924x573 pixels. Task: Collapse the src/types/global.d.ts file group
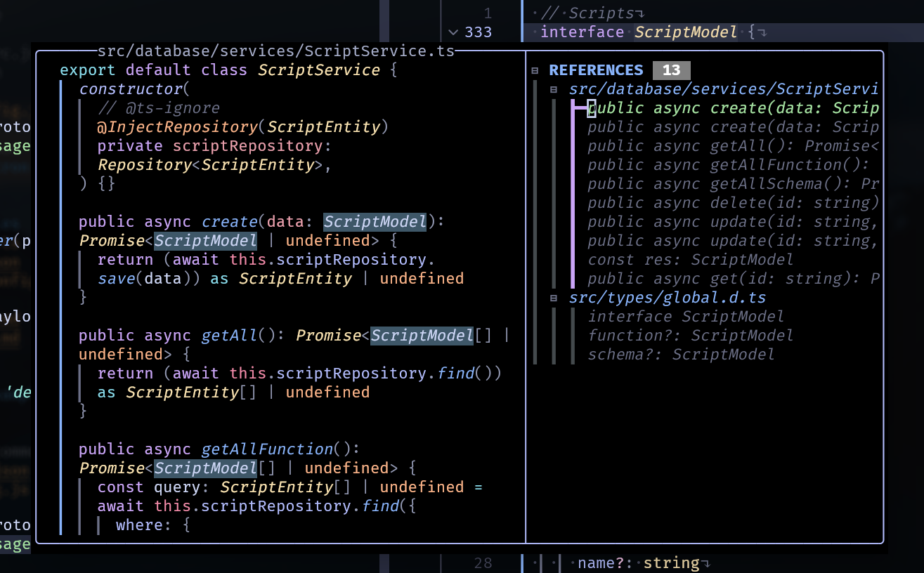(554, 298)
